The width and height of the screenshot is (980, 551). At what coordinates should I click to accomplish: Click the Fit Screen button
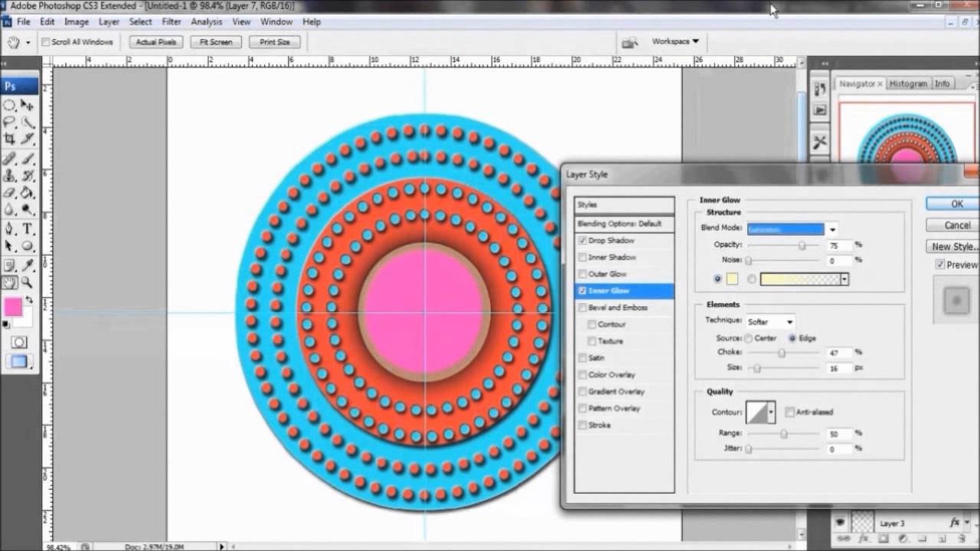216,42
